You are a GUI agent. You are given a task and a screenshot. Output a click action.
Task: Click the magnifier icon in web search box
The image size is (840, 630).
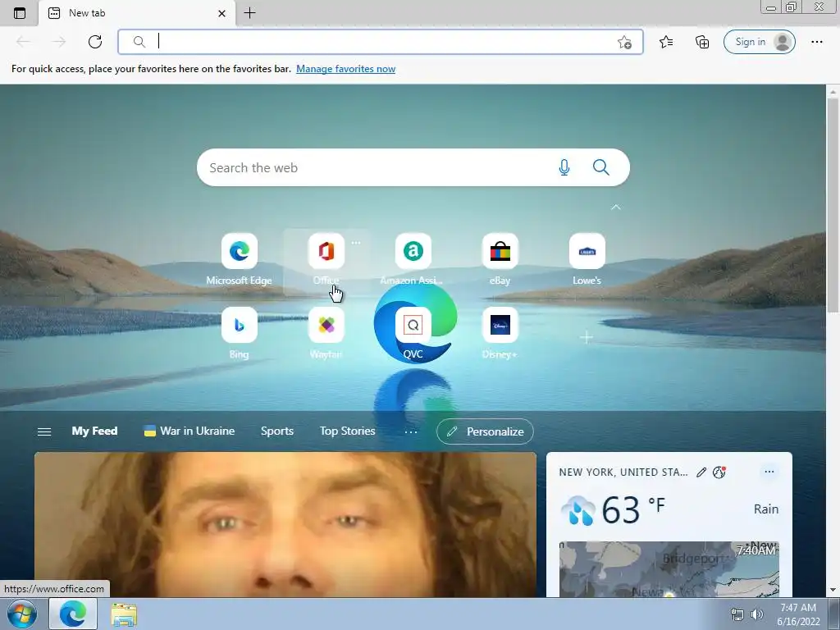(601, 167)
